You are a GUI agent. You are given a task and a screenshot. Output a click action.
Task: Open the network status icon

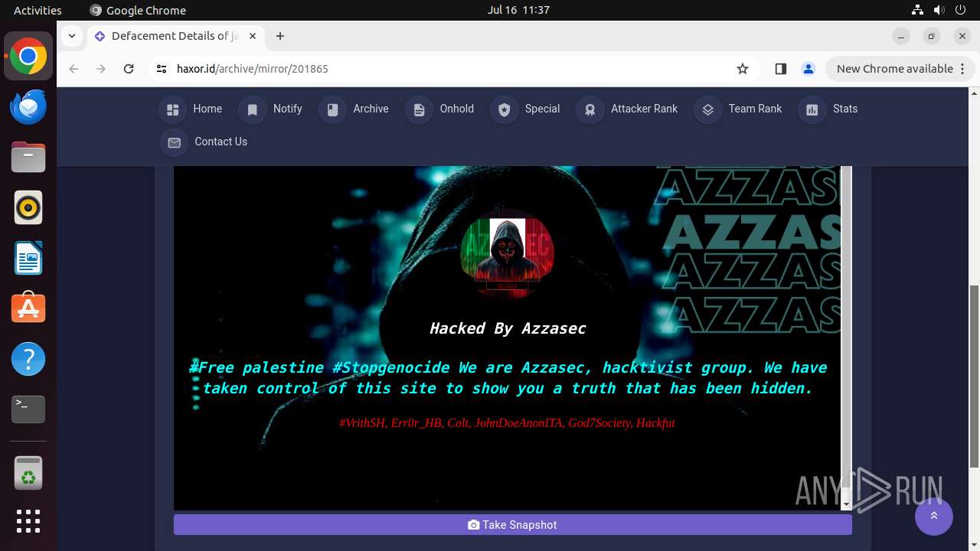(x=918, y=10)
